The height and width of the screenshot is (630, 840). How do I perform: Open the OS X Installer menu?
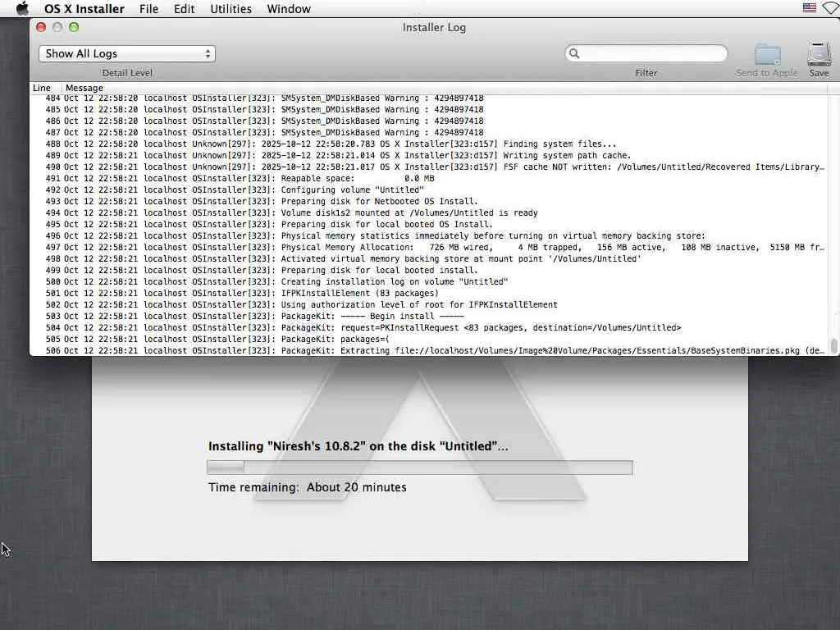click(84, 8)
